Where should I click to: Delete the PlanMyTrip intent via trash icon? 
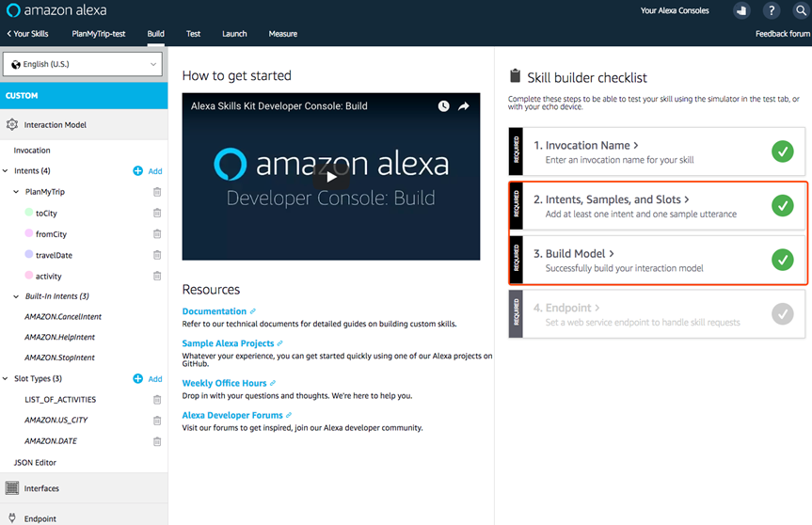click(157, 192)
